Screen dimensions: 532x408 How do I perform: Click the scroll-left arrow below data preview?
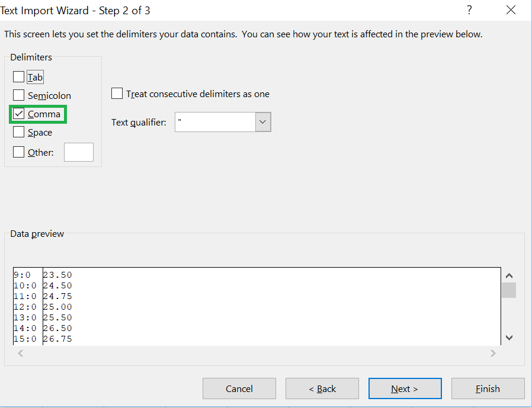(20, 352)
